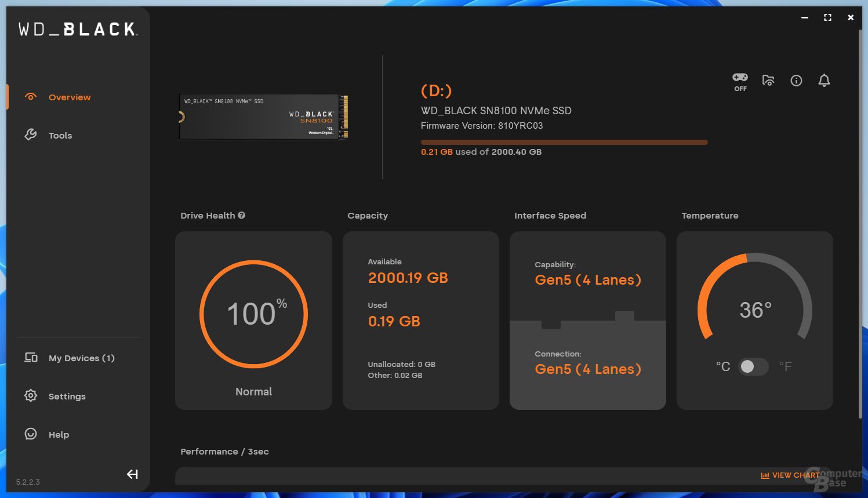Click the Tools wrench icon
Image resolution: width=868 pixels, height=498 pixels.
[31, 135]
